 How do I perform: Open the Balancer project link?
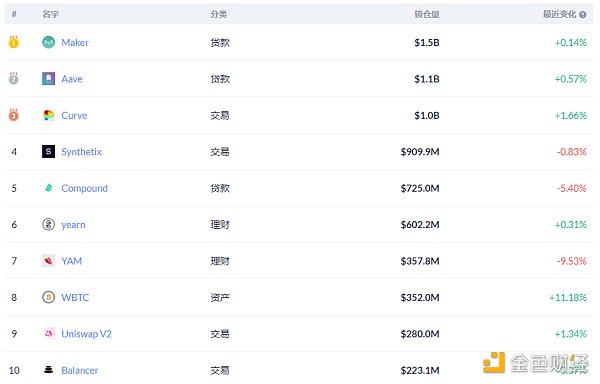click(x=80, y=370)
